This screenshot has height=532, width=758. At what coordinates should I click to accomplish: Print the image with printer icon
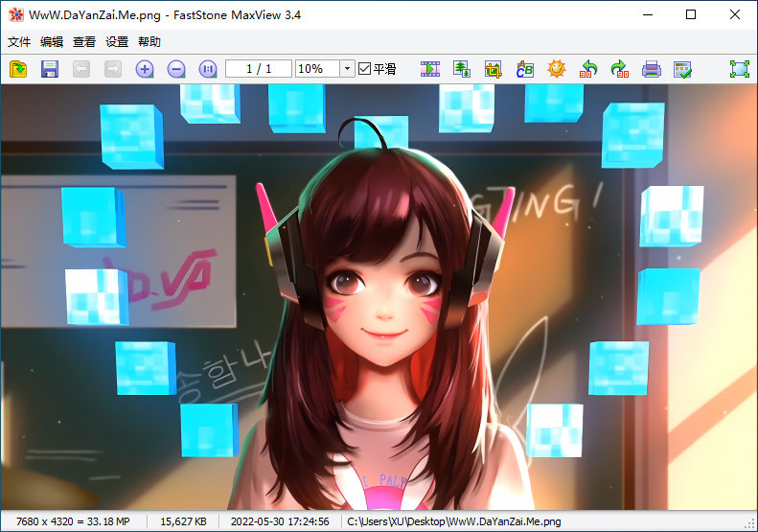click(x=652, y=69)
